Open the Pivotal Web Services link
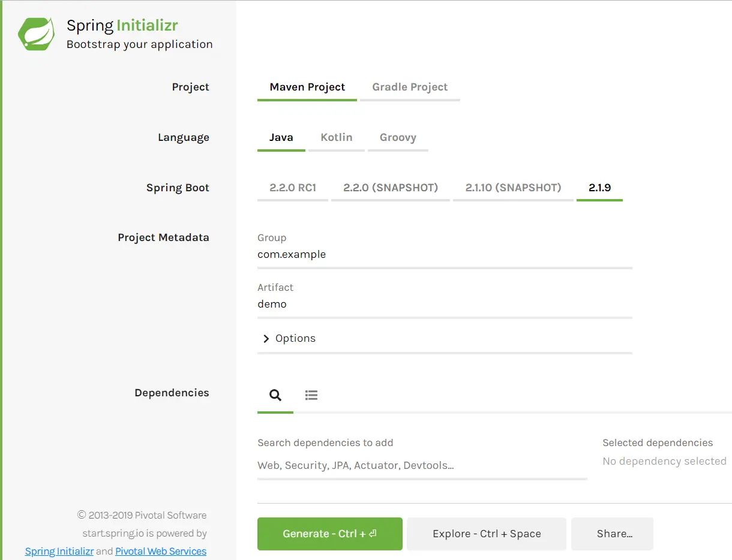The width and height of the screenshot is (732, 560). pyautogui.click(x=161, y=551)
